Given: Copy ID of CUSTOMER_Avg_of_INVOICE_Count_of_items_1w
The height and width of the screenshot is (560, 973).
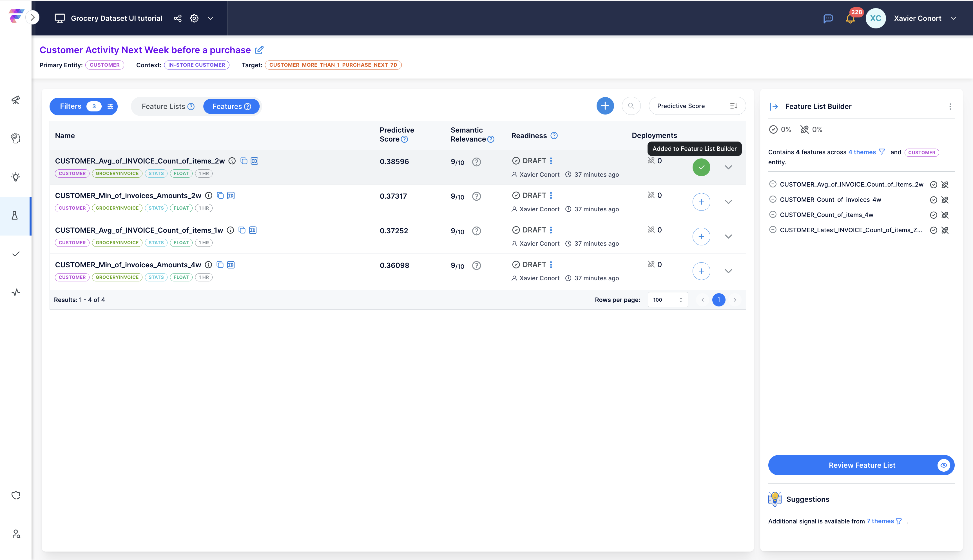Looking at the screenshot, I should [253, 230].
